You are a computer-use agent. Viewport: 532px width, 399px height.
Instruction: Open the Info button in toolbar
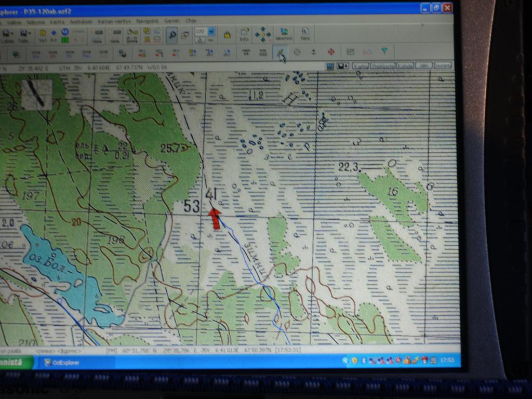click(x=244, y=35)
